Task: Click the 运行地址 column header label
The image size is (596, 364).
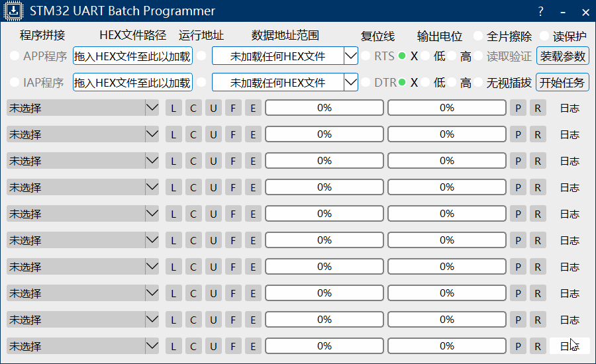Action: tap(201, 35)
